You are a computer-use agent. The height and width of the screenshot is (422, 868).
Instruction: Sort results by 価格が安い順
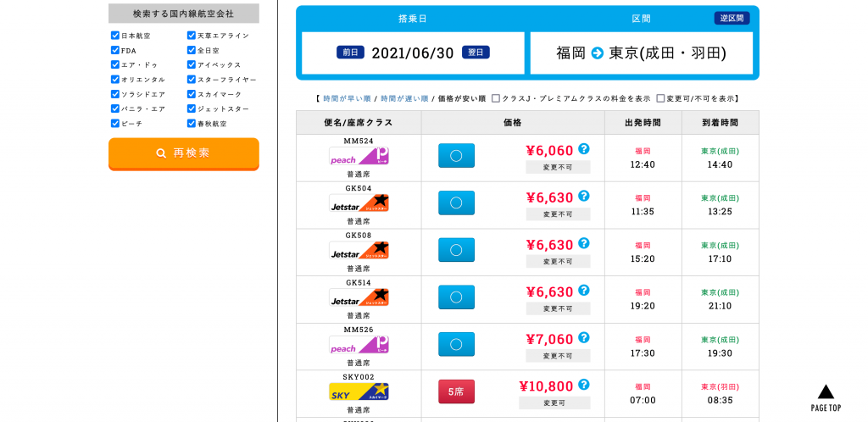pos(462,99)
